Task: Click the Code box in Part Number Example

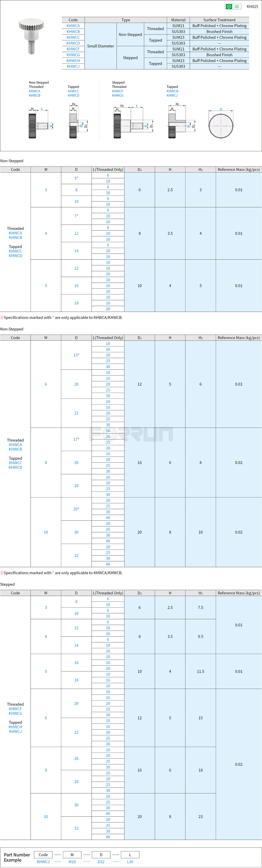Action: point(43,854)
